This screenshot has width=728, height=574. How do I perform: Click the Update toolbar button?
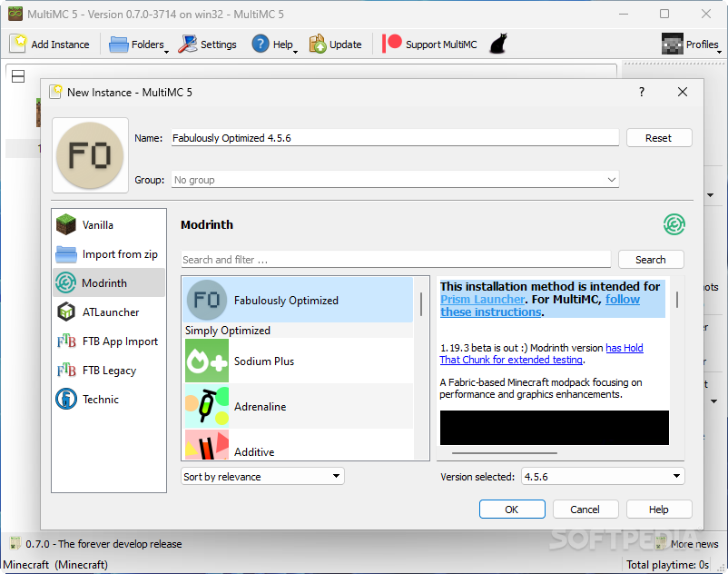point(335,45)
